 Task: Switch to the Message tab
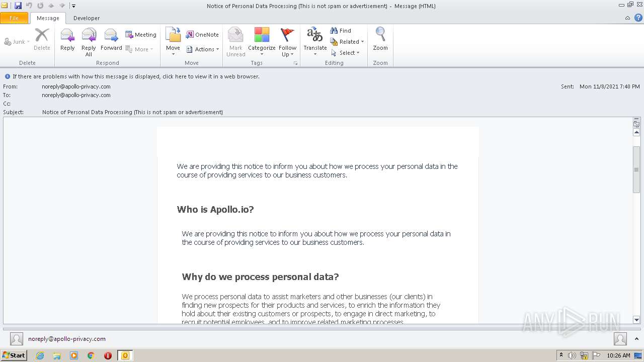click(48, 18)
